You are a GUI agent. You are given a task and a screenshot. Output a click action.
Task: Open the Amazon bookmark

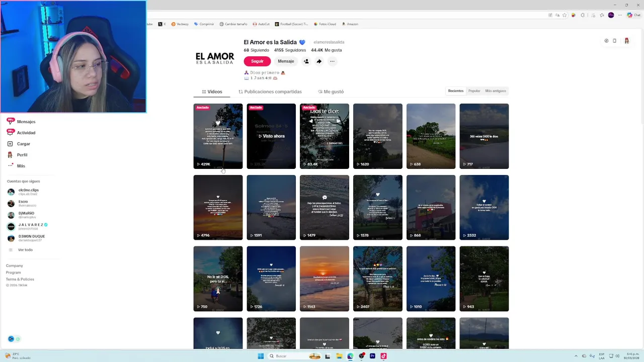click(x=350, y=24)
